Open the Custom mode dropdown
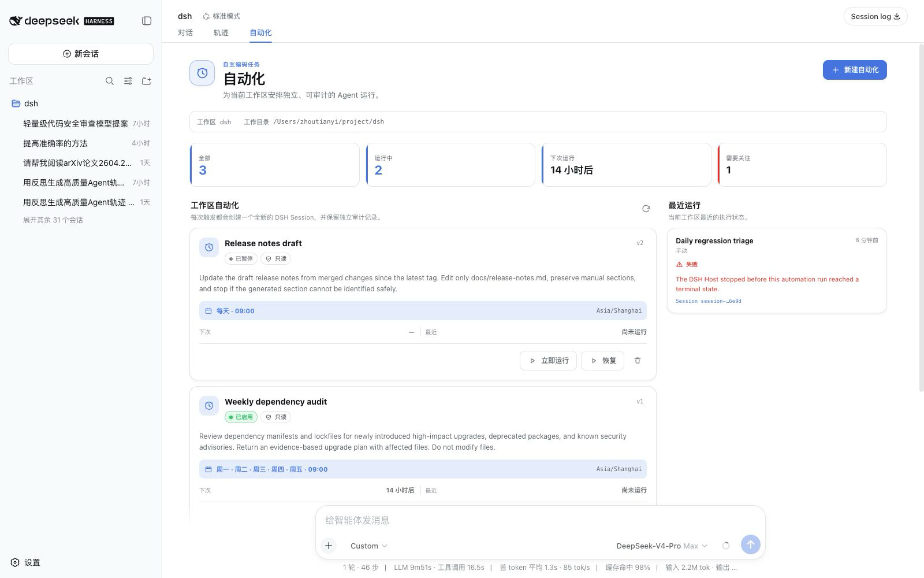This screenshot has width=924, height=578. (368, 546)
